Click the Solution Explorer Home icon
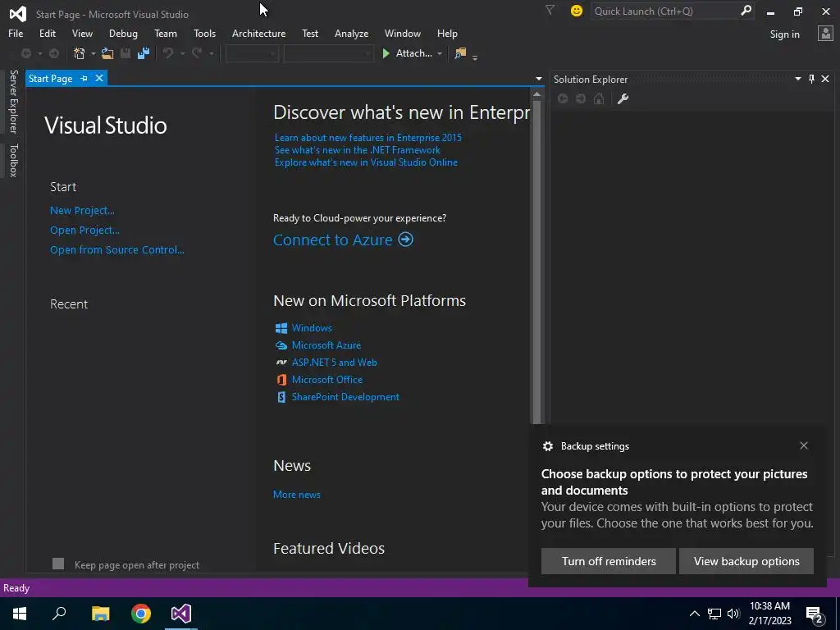This screenshot has width=840, height=630. click(599, 98)
